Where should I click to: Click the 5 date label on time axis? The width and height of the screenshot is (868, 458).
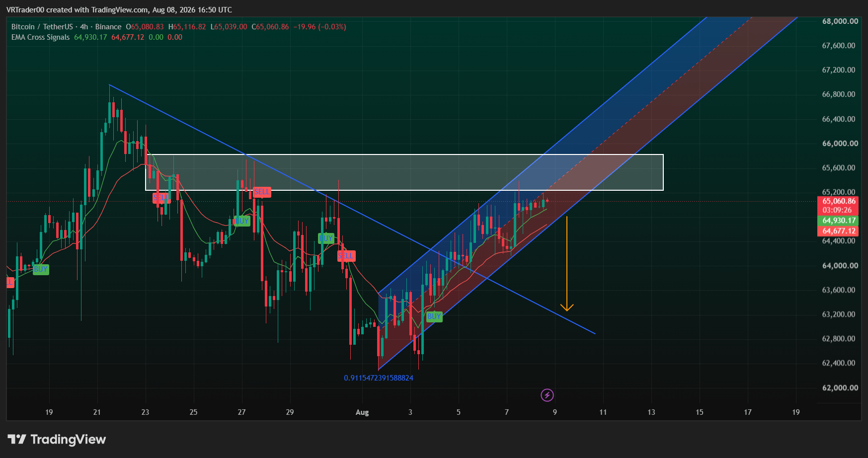pos(459,412)
